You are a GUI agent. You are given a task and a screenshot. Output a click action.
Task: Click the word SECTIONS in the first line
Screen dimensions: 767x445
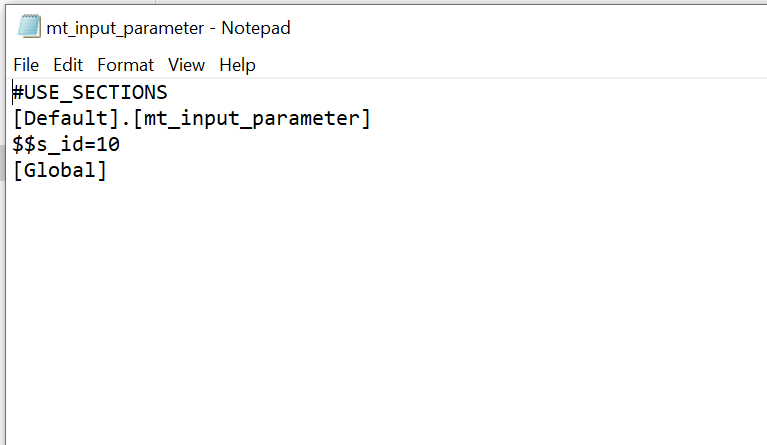(x=120, y=92)
